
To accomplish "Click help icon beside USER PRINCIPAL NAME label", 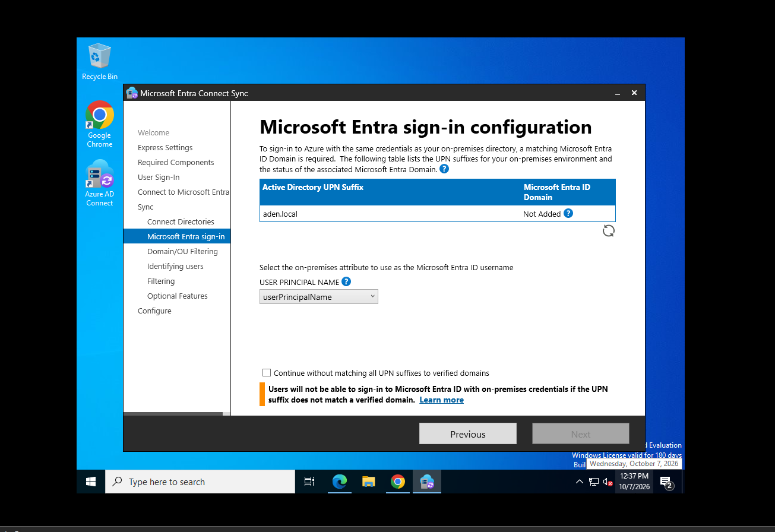I will (x=346, y=281).
